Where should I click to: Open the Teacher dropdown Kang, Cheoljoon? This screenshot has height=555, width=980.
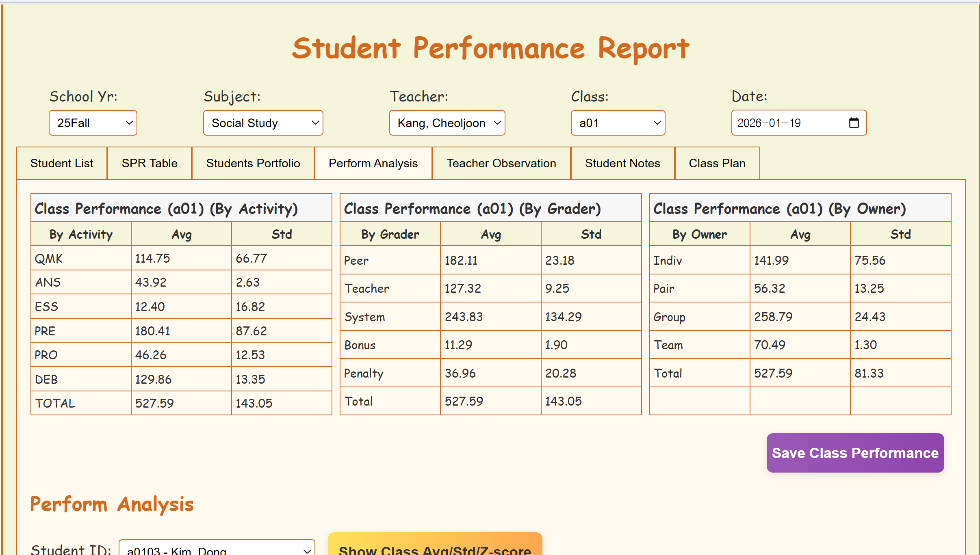447,123
